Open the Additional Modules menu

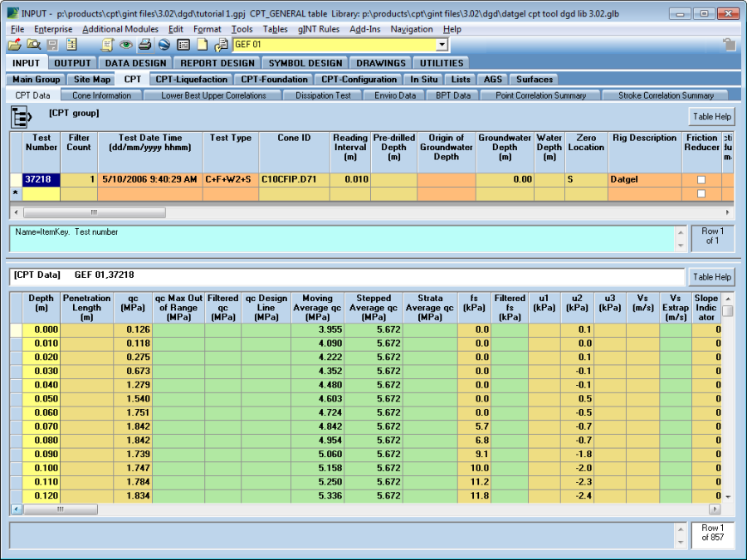click(x=120, y=29)
